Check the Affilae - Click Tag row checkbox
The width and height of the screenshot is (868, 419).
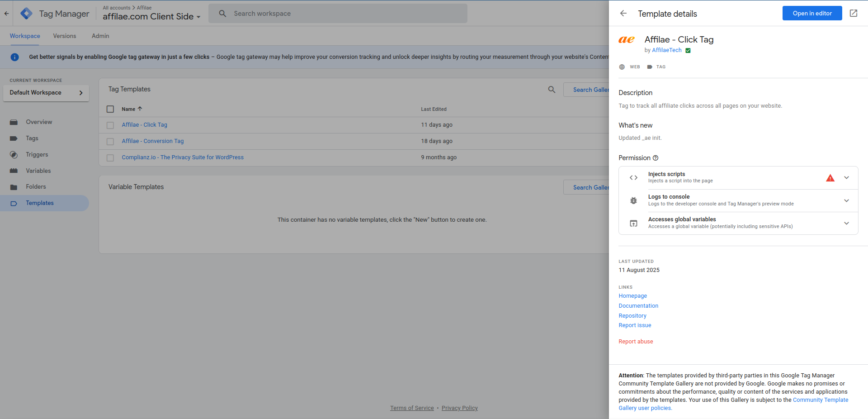point(110,125)
